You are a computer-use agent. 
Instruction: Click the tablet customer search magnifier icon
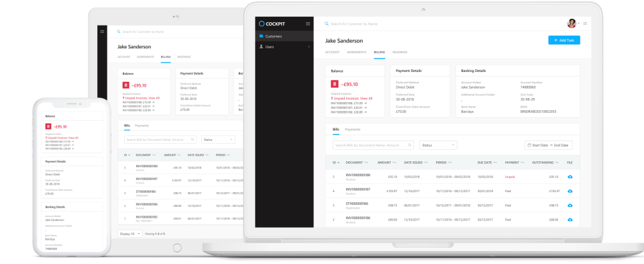point(119,32)
